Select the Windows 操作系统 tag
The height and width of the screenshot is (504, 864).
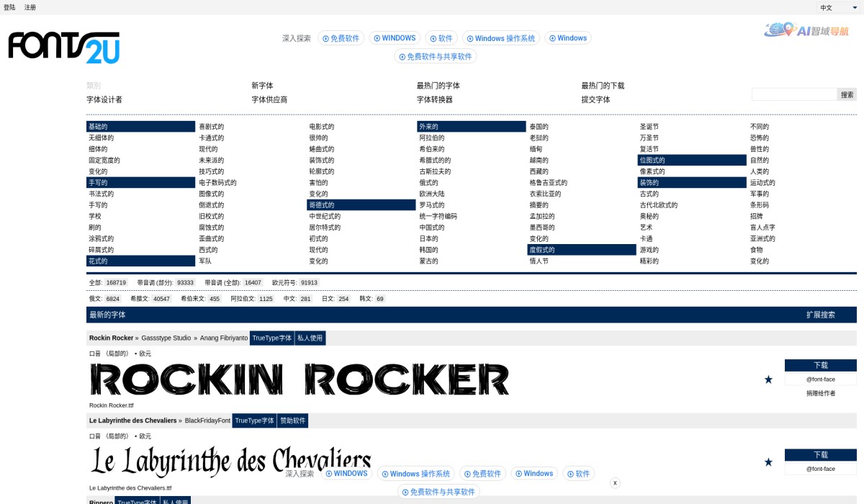[501, 37]
